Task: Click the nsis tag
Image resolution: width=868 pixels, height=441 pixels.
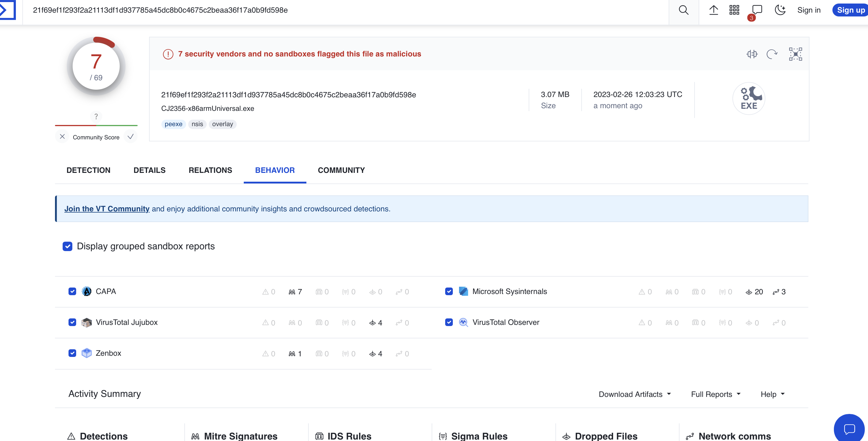Action: tap(197, 124)
